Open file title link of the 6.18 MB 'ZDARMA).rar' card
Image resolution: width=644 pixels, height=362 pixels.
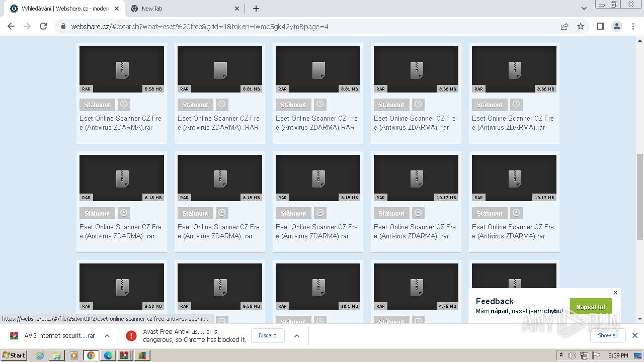tap(317, 231)
